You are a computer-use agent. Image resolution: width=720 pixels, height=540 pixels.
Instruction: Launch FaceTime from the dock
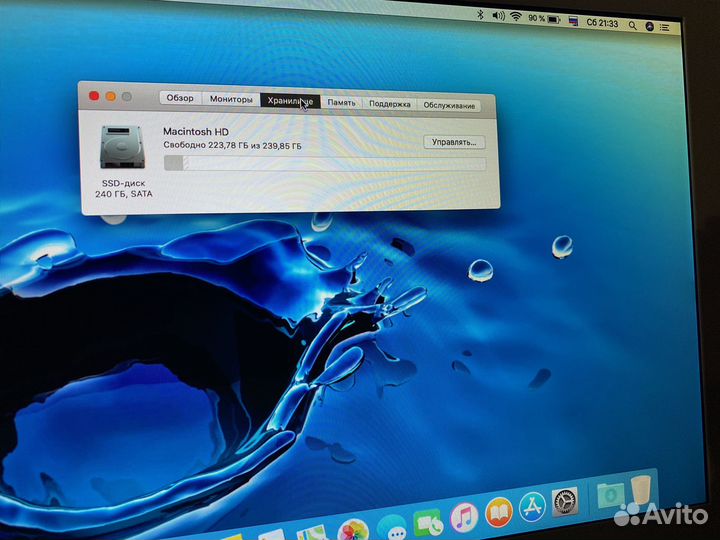point(428,522)
